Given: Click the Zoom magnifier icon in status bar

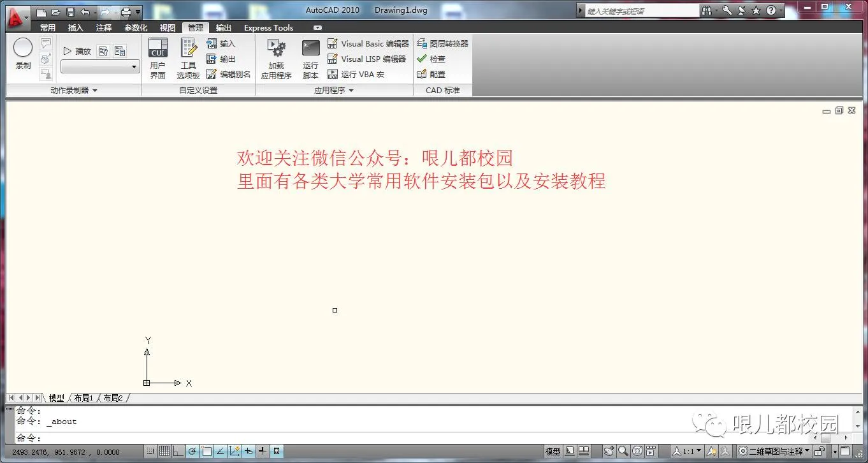Looking at the screenshot, I should pos(623,452).
